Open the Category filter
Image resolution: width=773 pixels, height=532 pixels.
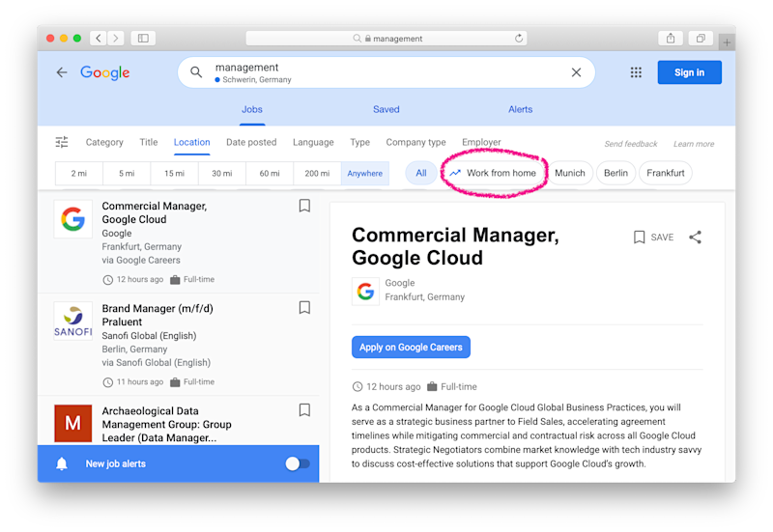(104, 142)
